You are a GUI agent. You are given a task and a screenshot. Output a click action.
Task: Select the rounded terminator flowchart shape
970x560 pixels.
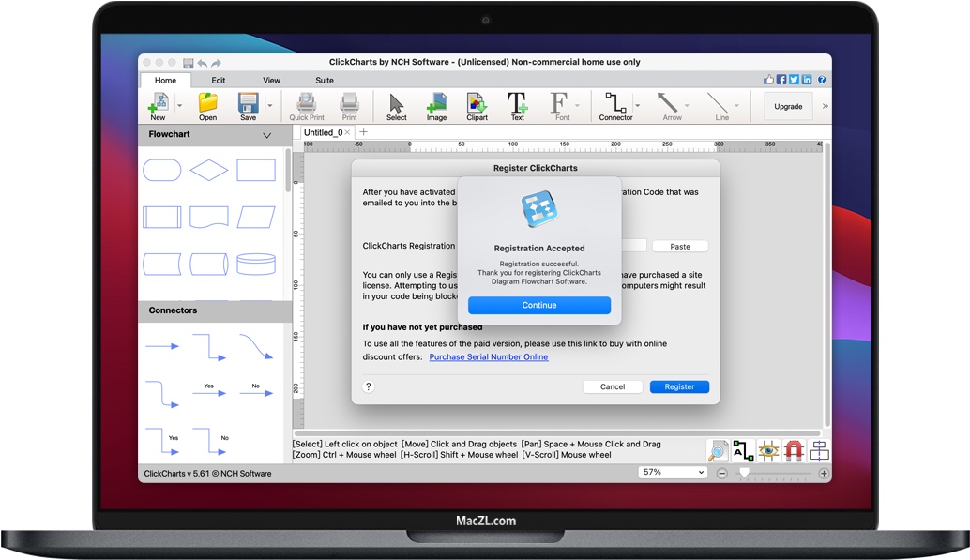pos(162,170)
